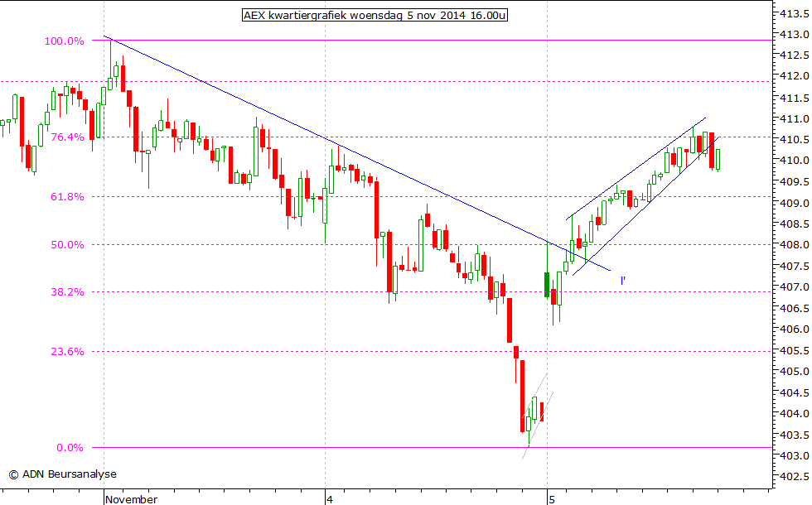Select the '76.4%' Fibonacci level label
The height and width of the screenshot is (505, 812).
point(67,137)
